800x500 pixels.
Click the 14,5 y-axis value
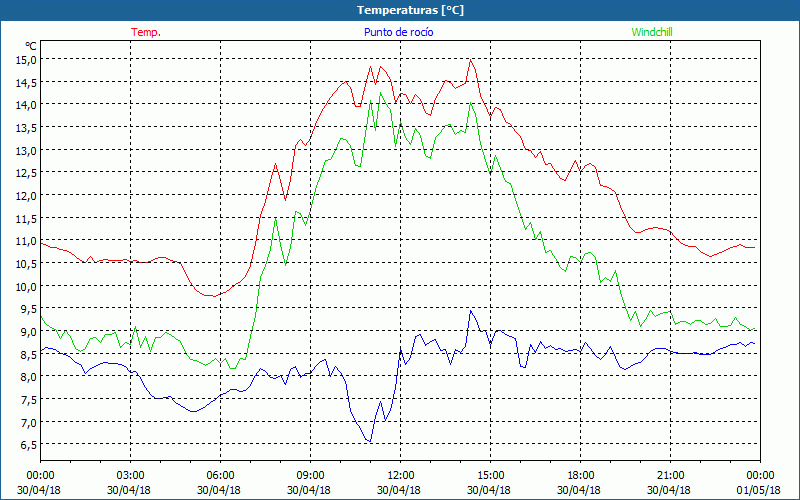(x=26, y=82)
